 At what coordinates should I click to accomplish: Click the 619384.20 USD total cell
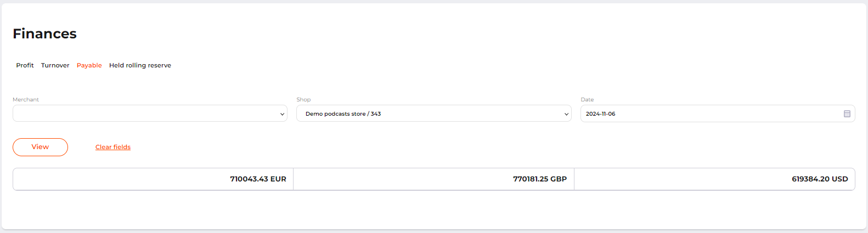tap(820, 179)
